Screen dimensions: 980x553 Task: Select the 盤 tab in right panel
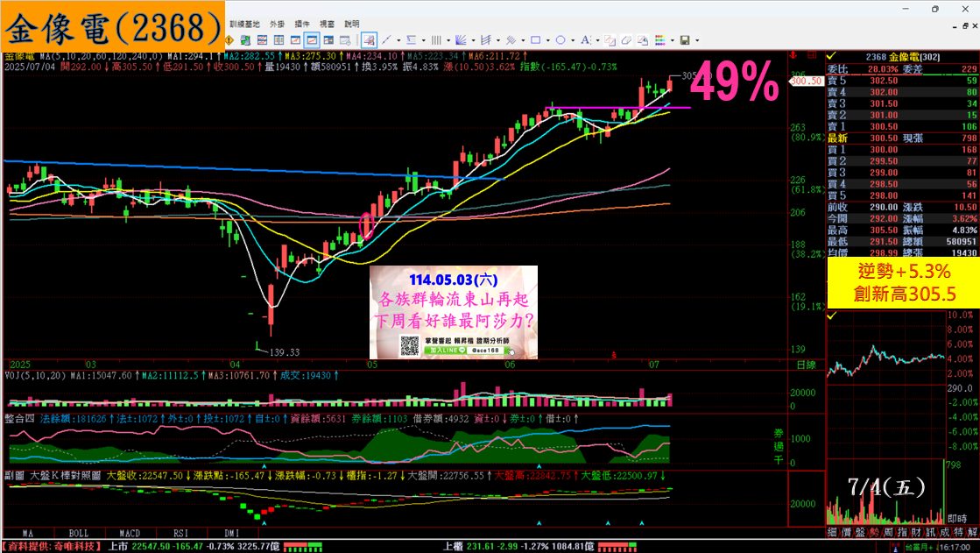[860, 532]
